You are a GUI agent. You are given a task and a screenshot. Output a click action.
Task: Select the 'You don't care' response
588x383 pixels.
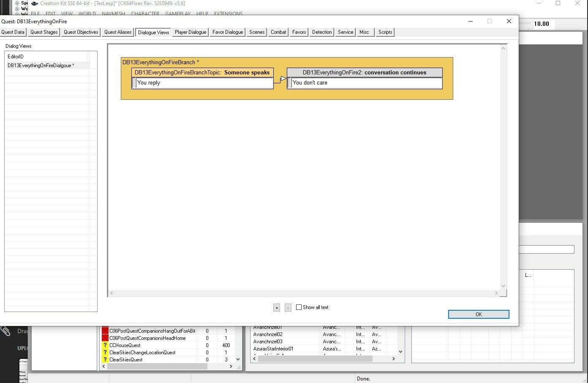365,83
